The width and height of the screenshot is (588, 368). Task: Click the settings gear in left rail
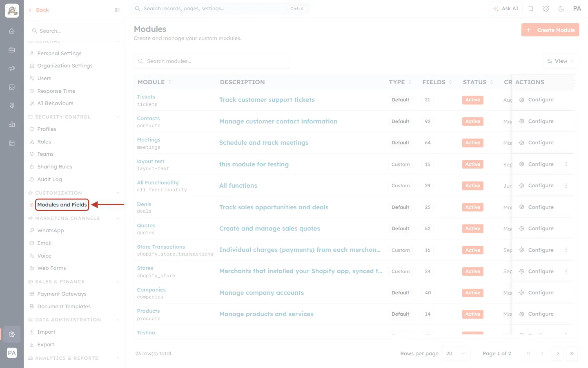pyautogui.click(x=12, y=334)
